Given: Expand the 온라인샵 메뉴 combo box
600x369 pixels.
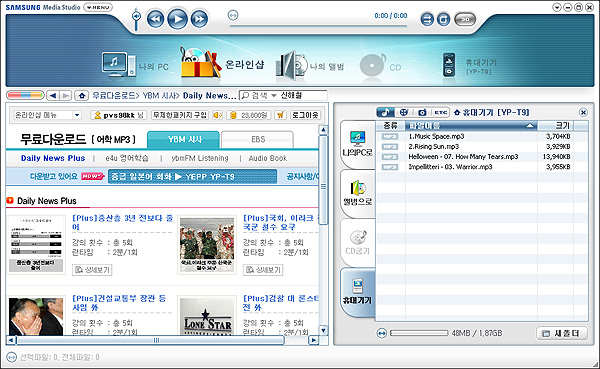Looking at the screenshot, I should [77, 115].
